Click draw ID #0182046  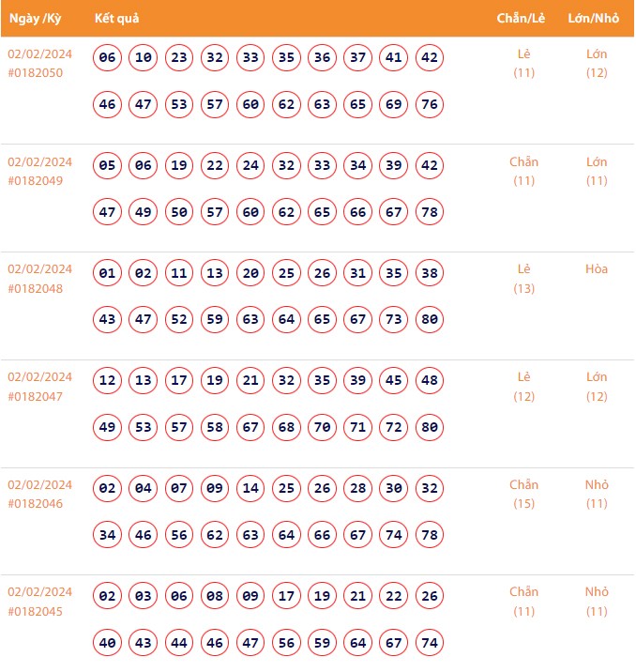pyautogui.click(x=36, y=503)
